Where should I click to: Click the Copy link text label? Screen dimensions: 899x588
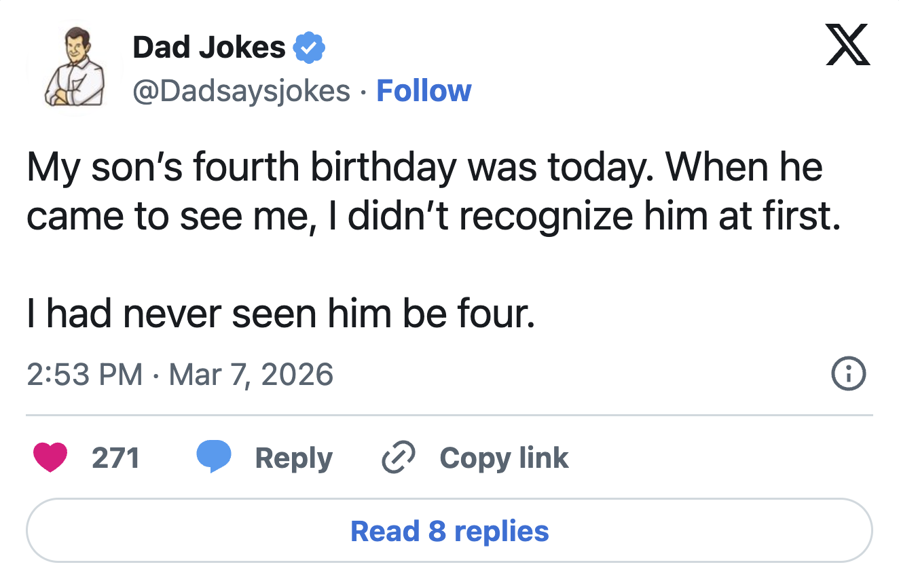503,457
